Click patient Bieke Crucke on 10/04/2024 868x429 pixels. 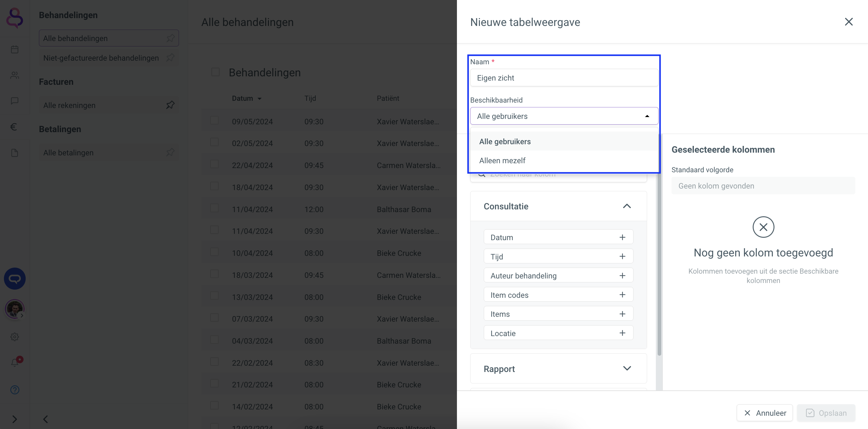click(399, 253)
